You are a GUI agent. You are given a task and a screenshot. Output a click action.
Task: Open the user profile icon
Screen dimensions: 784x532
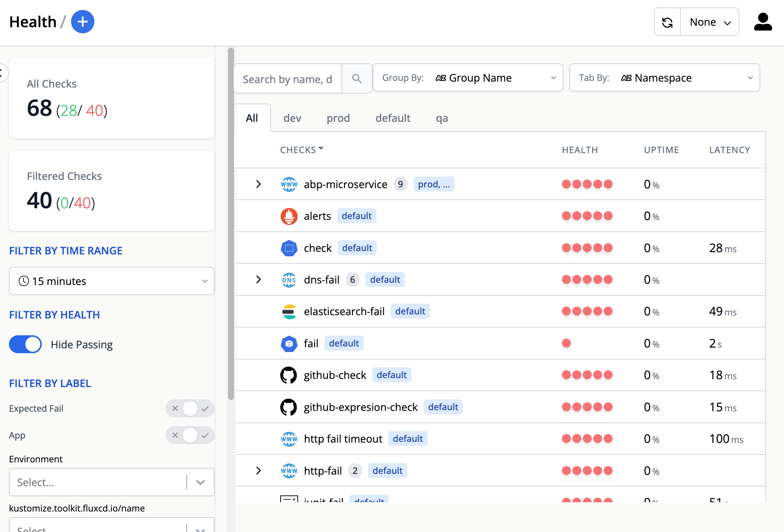[x=763, y=22]
